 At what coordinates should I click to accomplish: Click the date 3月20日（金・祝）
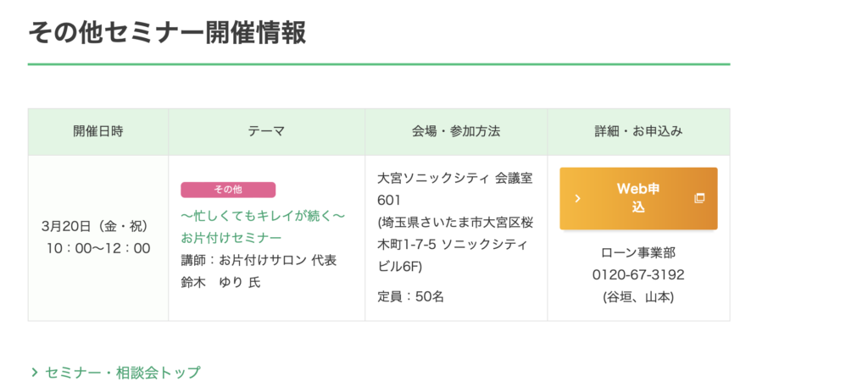[95, 226]
